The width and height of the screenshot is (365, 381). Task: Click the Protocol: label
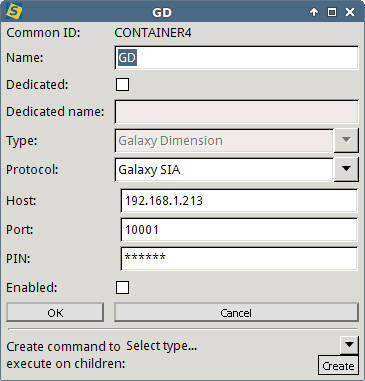tap(32, 169)
